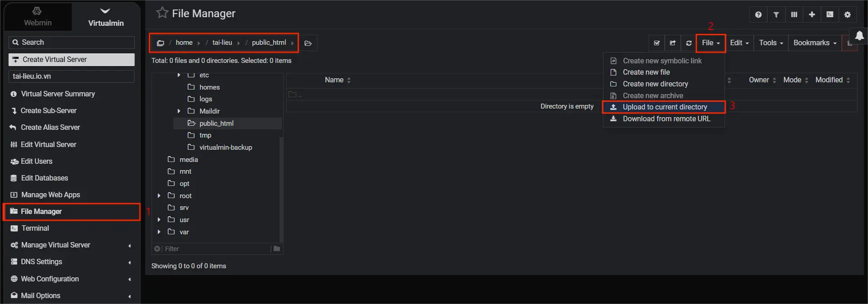
Task: Click the folder icon beside Filter box
Action: click(x=277, y=248)
